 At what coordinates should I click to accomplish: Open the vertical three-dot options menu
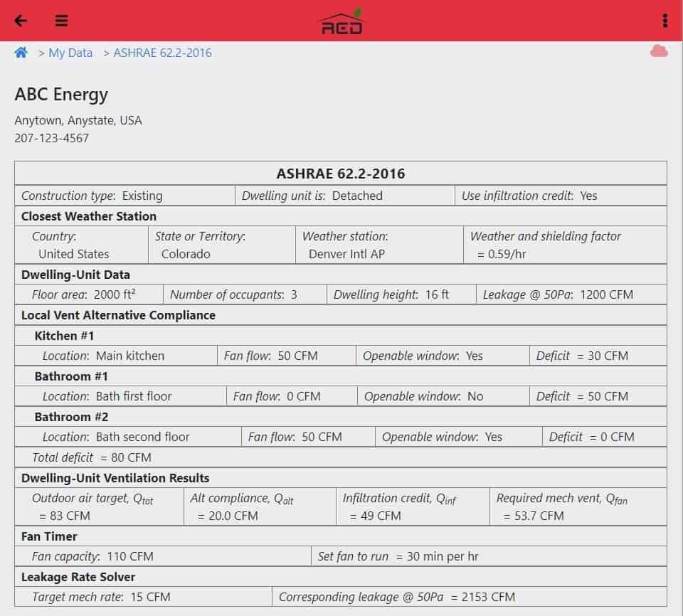[x=665, y=21]
